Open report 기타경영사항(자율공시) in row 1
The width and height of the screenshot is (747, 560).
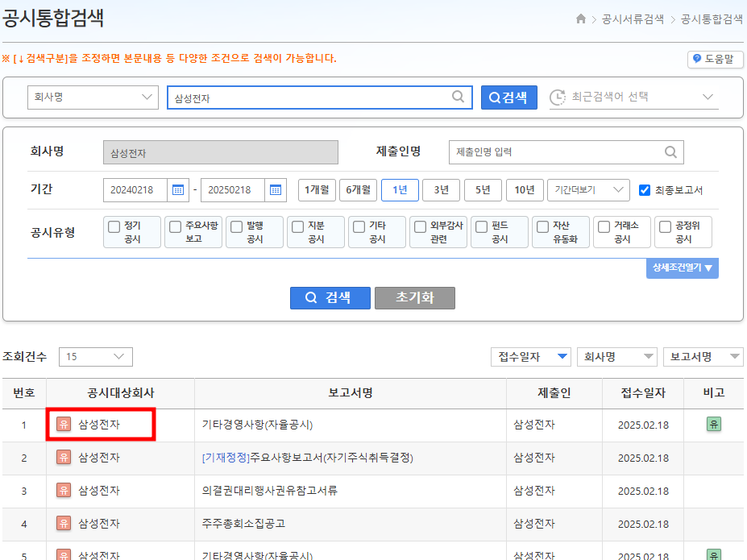257,425
